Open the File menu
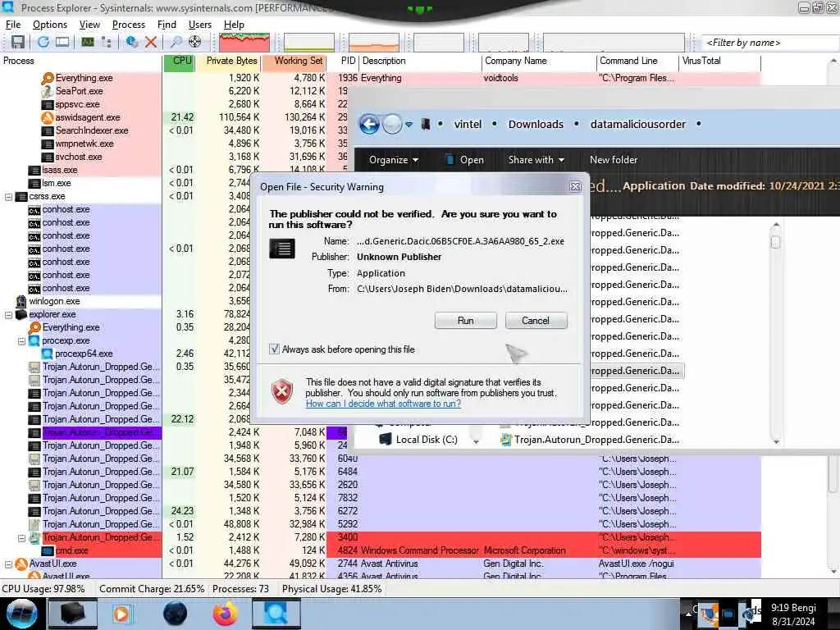This screenshot has height=630, width=840. pos(13,25)
